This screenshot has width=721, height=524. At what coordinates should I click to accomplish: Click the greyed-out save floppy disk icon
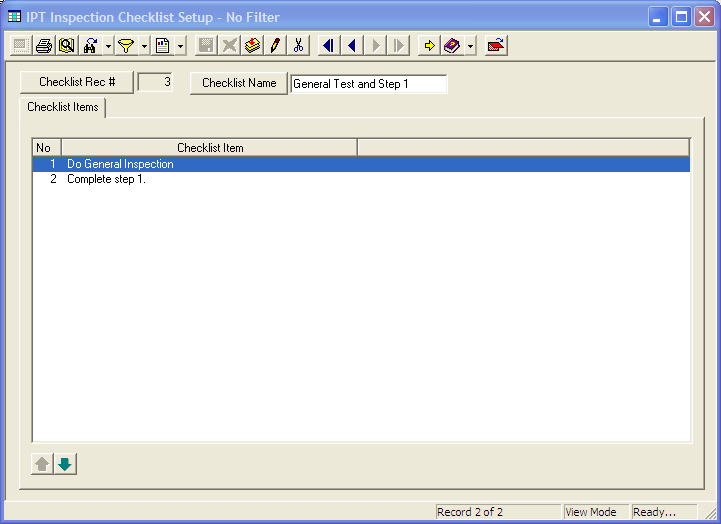click(206, 46)
